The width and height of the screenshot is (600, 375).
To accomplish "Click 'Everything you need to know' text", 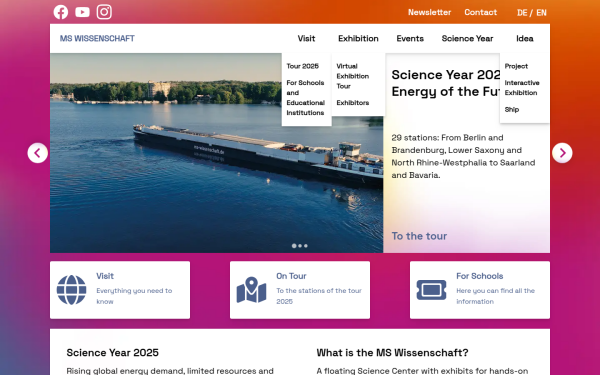I will (x=134, y=296).
